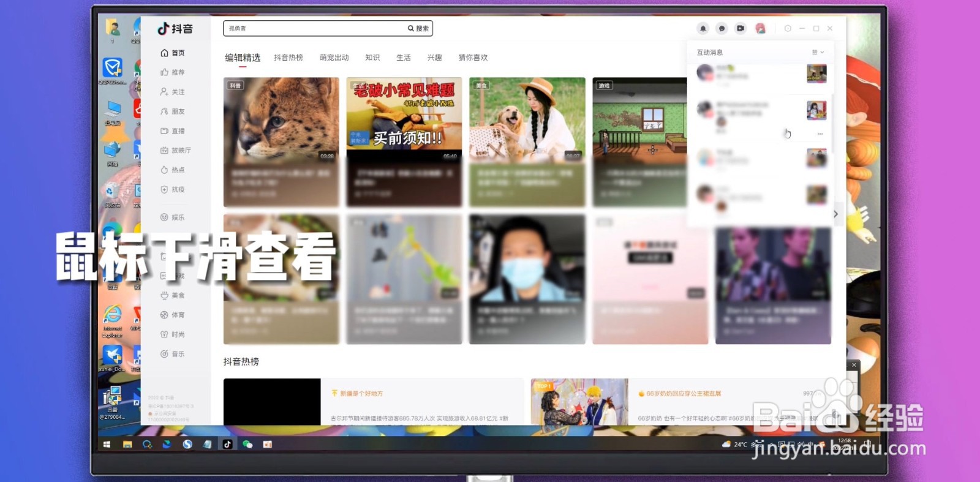This screenshot has height=482, width=980.
Task: Click the search input field containing 孤勇者
Action: pos(315,28)
